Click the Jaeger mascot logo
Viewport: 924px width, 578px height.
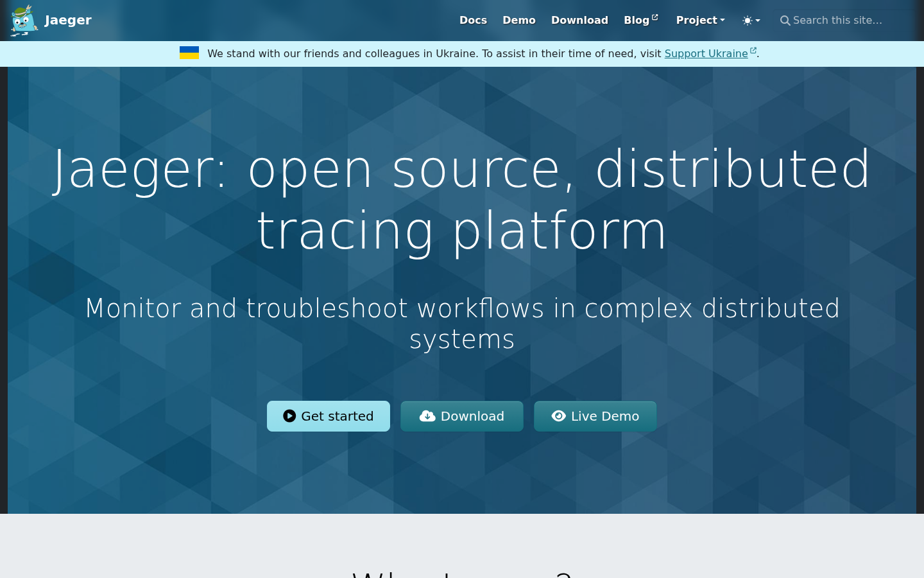point(24,21)
